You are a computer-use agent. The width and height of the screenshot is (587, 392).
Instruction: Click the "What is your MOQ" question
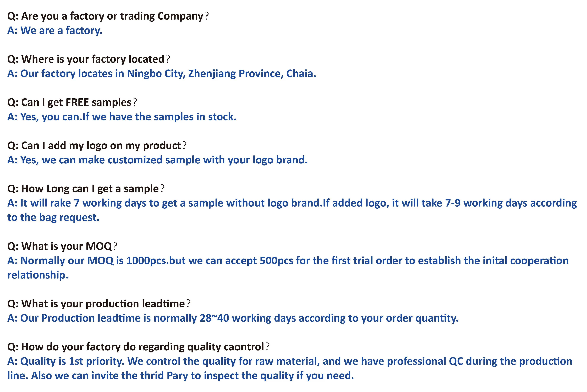63,246
